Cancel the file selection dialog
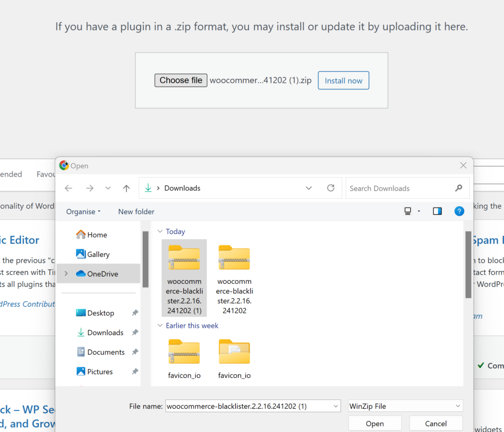The width and height of the screenshot is (504, 432). click(x=436, y=423)
